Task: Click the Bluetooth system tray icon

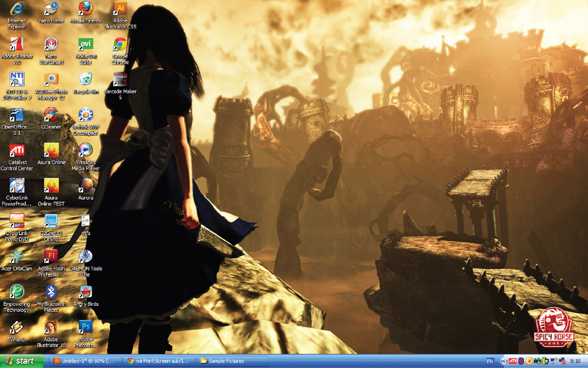Action: [521, 361]
